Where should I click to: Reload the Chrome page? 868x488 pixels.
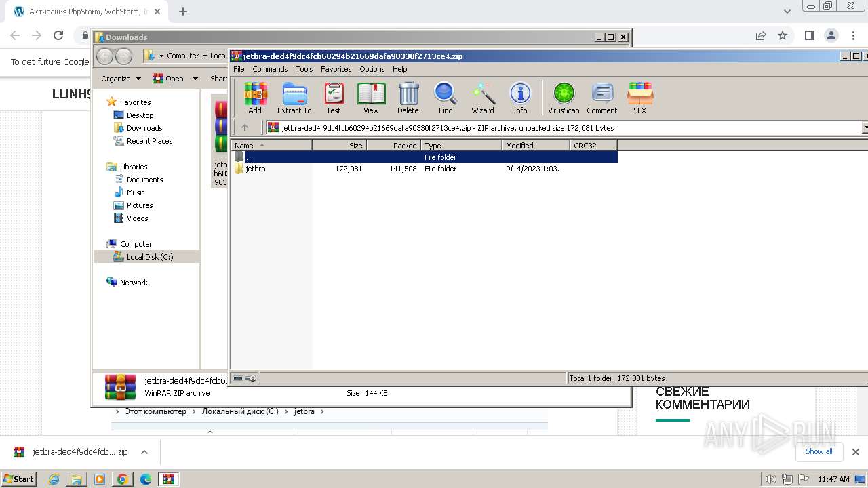pos(58,35)
